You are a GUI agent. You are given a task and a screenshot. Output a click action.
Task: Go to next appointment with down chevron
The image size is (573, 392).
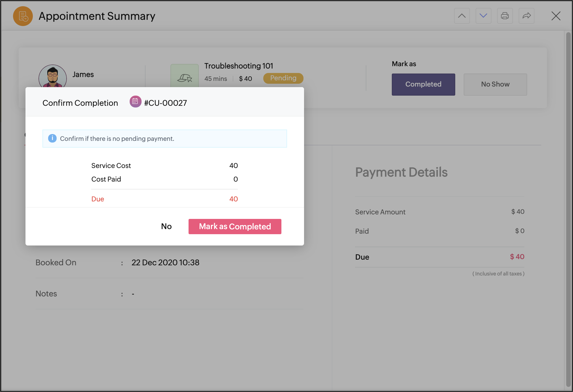(483, 16)
